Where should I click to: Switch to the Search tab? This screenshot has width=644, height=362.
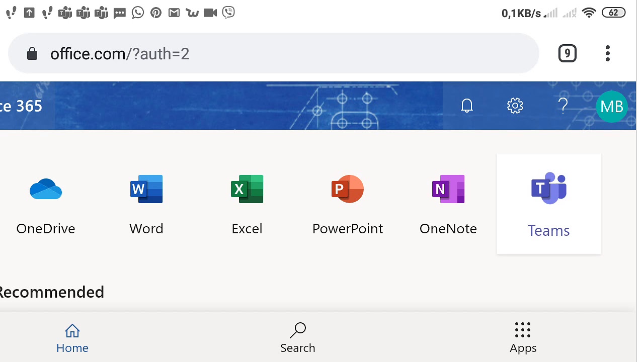point(297,337)
